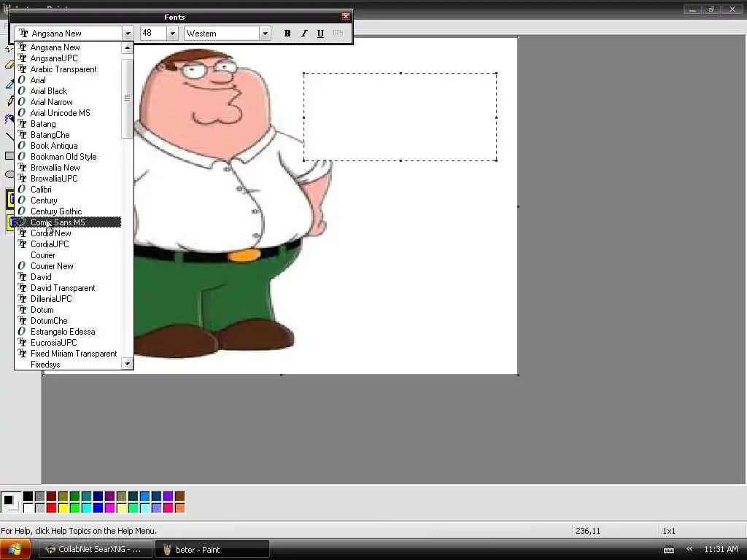
Task: Click the OpenType icon beside Century
Action: pos(21,200)
